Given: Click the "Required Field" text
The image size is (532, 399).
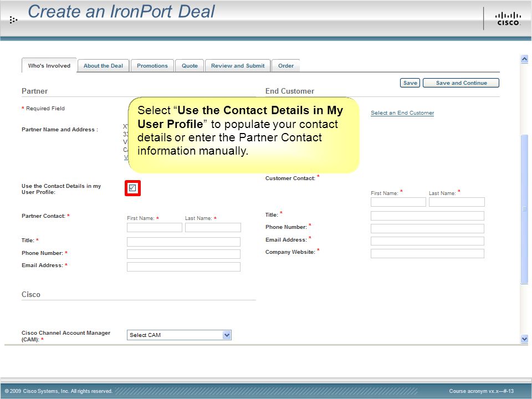Looking at the screenshot, I should [x=45, y=109].
